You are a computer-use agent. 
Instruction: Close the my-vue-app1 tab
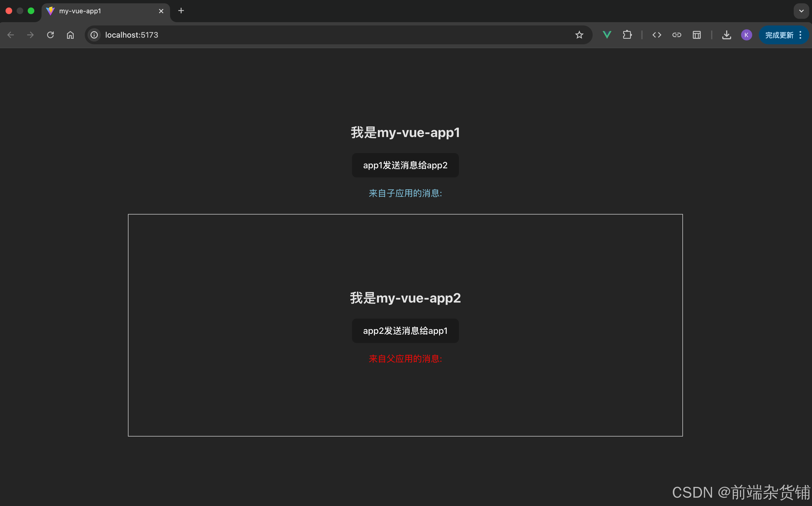161,11
